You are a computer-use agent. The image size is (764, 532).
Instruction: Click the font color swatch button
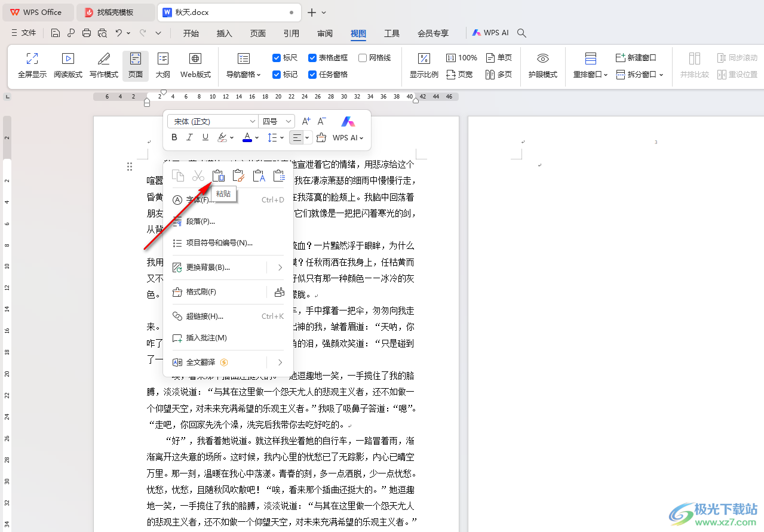(247, 137)
